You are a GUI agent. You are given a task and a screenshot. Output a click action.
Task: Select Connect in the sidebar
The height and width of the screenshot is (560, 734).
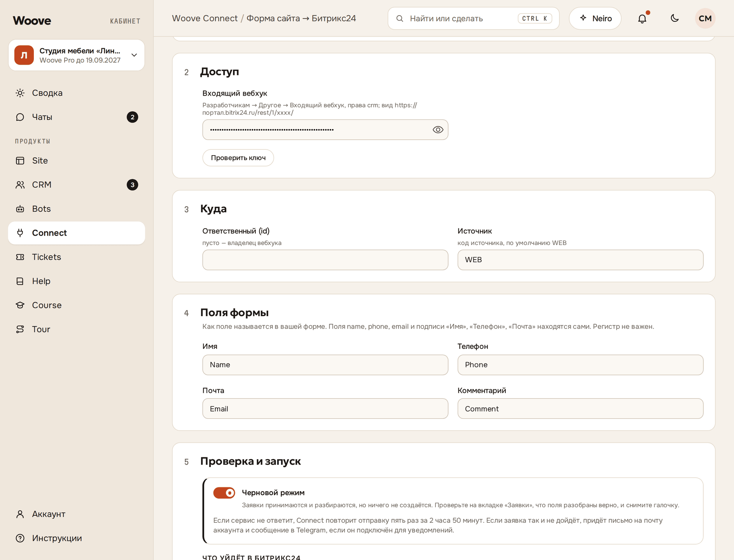tap(77, 233)
